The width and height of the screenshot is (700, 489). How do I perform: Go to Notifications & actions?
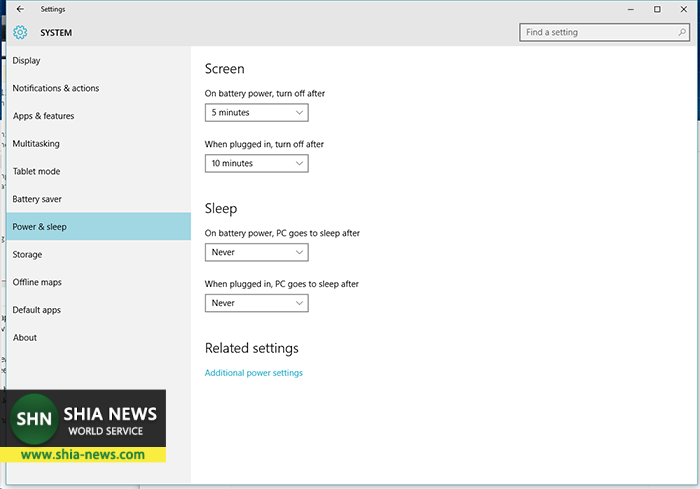coord(56,88)
